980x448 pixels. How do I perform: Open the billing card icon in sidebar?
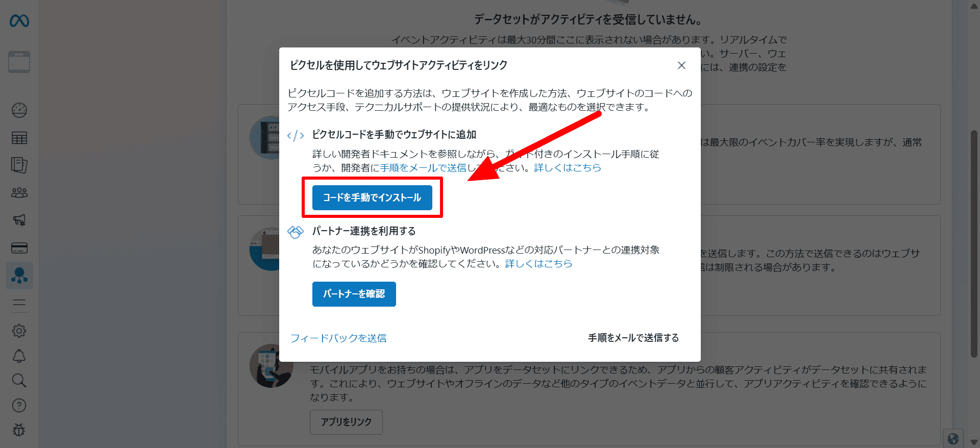19,248
